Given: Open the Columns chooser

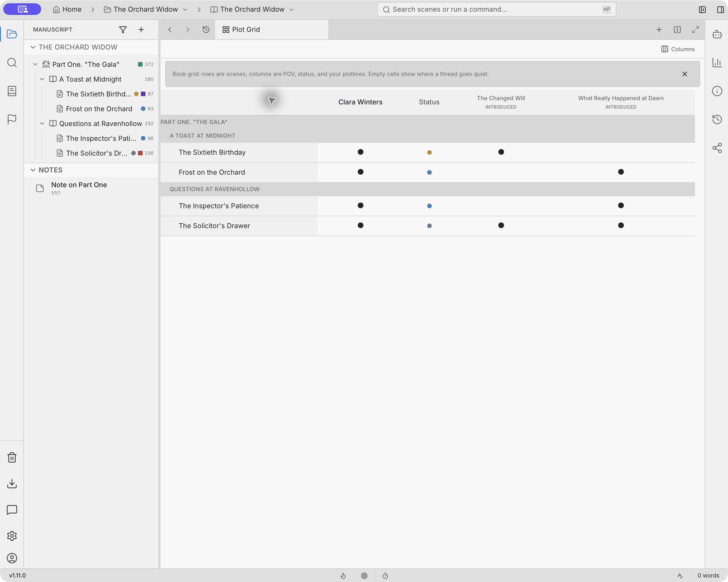Looking at the screenshot, I should coord(678,49).
